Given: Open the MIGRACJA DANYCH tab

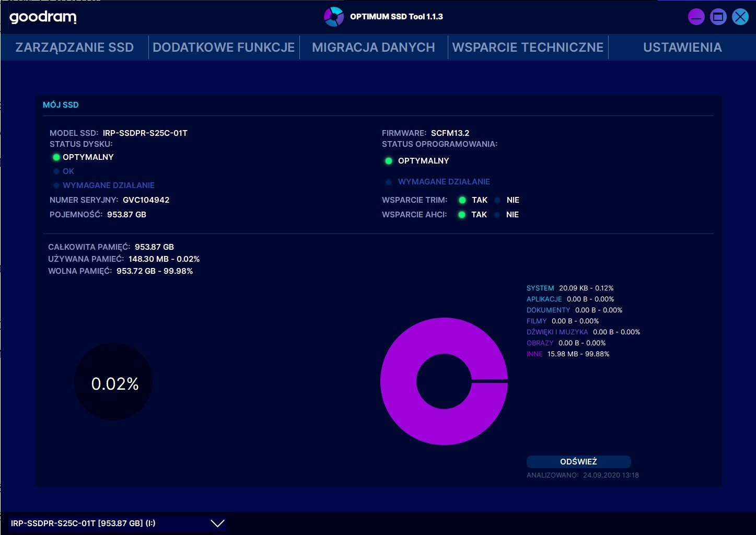Looking at the screenshot, I should coord(373,48).
